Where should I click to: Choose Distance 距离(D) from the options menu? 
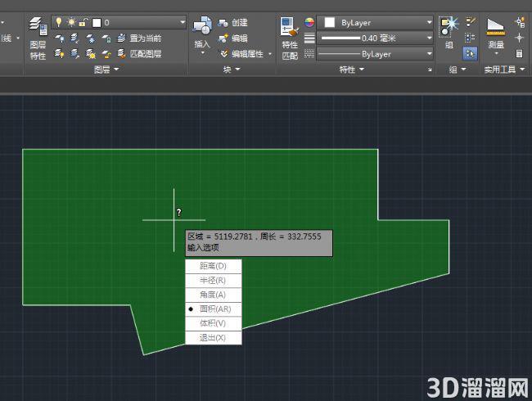[214, 266]
